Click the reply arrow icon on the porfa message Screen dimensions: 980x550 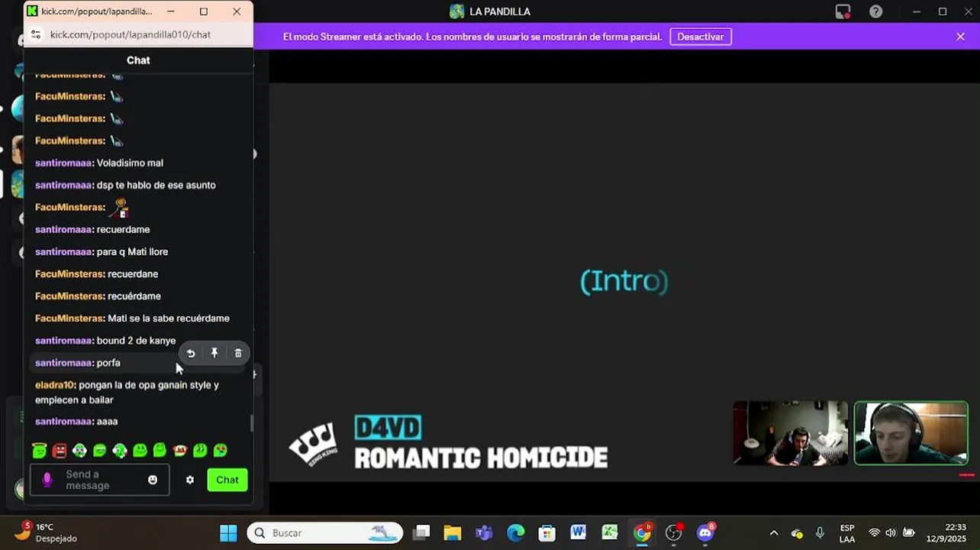click(x=191, y=353)
